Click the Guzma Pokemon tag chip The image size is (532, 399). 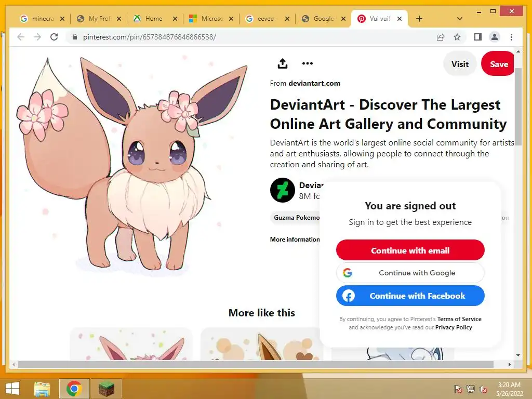click(296, 218)
